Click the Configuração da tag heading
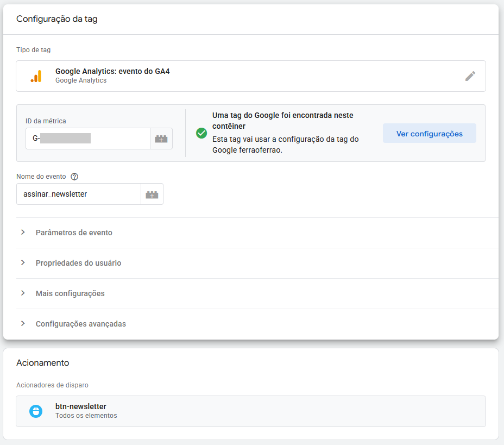Viewport: 504px width, 445px height. click(57, 19)
